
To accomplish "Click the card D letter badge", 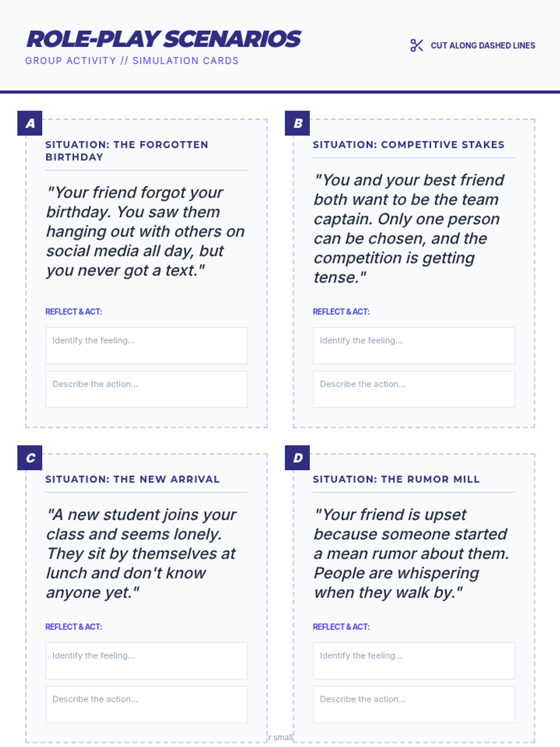I will [x=297, y=458].
